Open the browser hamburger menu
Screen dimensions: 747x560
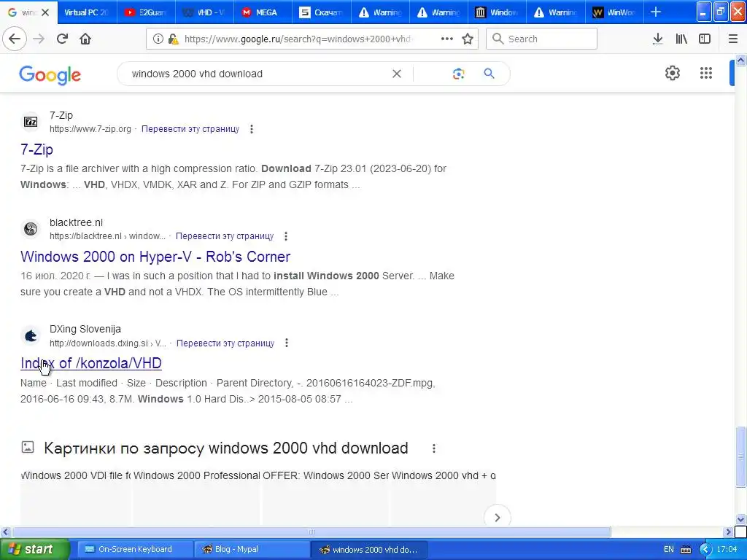coord(733,39)
